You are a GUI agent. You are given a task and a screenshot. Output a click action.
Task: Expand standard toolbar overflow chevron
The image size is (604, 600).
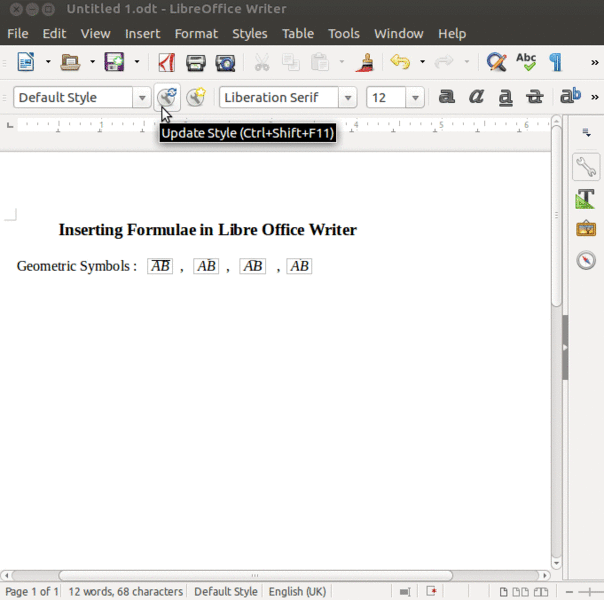click(595, 62)
